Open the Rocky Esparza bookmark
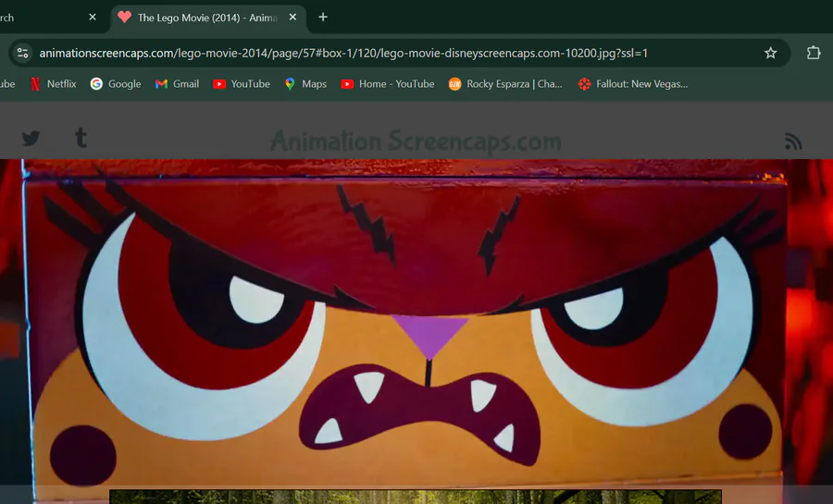This screenshot has height=504, width=833. click(505, 84)
